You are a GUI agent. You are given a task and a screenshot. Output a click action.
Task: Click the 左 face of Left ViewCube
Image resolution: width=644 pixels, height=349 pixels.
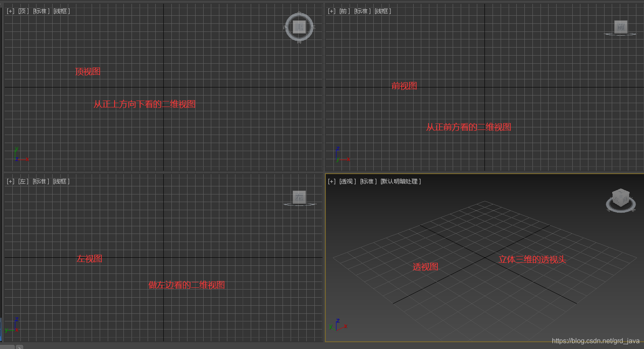point(300,197)
